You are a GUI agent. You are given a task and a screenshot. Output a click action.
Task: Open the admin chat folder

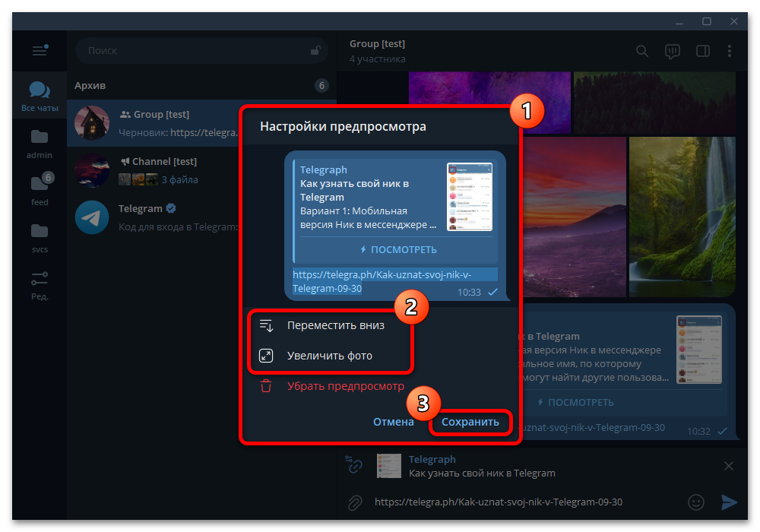[40, 144]
